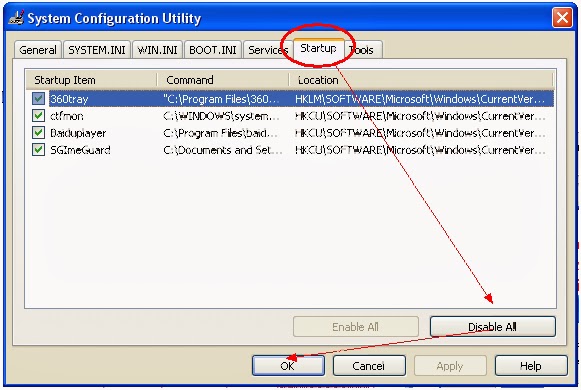Close the System Configuration Utility window
The height and width of the screenshot is (390, 581).
(562, 17)
